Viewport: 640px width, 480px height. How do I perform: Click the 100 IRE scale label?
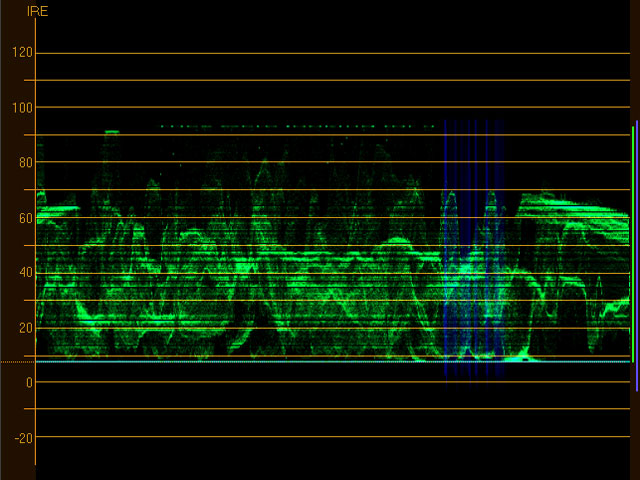pos(22,108)
